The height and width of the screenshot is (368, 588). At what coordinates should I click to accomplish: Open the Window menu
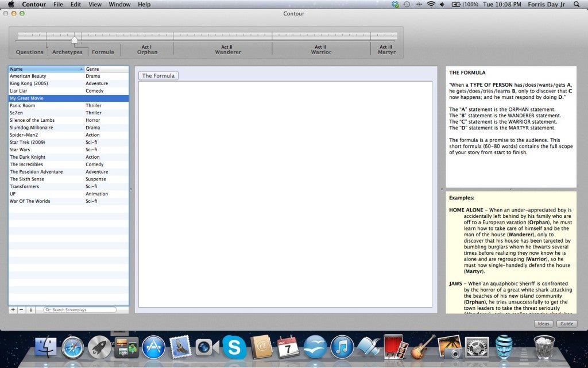tap(119, 5)
